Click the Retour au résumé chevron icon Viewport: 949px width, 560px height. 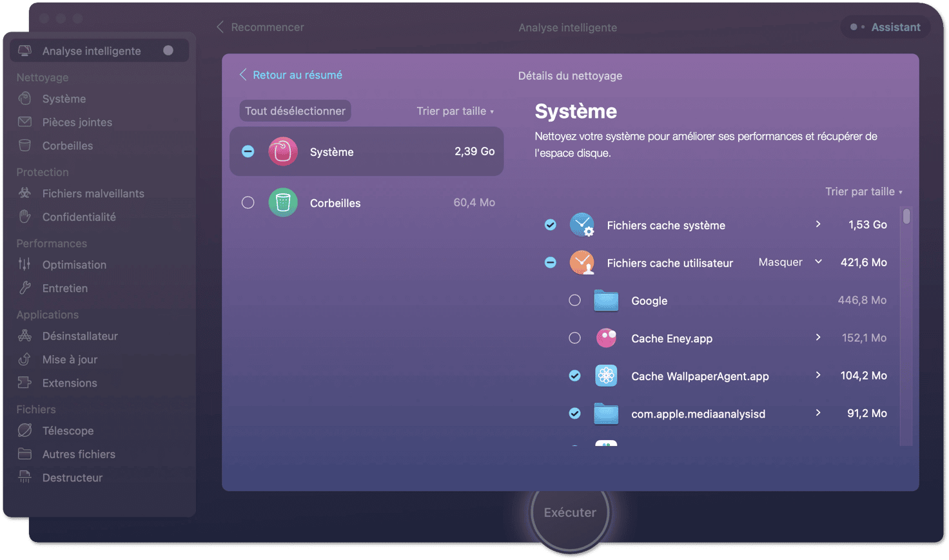(x=243, y=75)
